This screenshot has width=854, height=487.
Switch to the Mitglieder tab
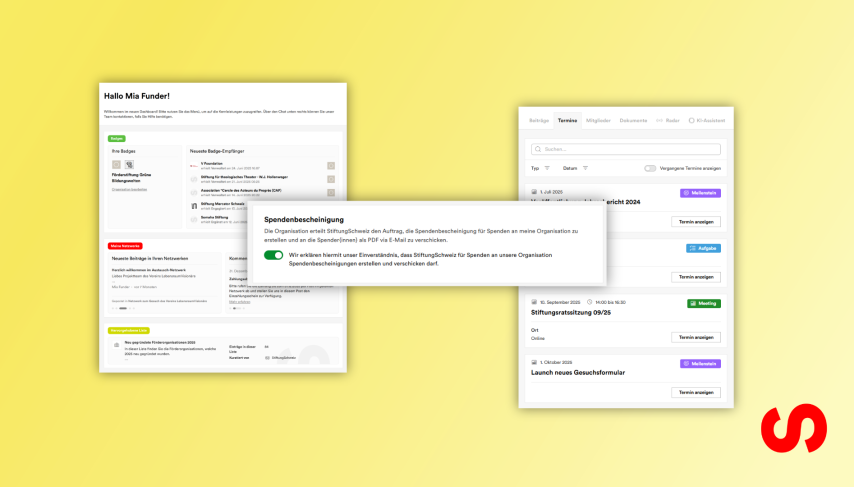pos(598,120)
